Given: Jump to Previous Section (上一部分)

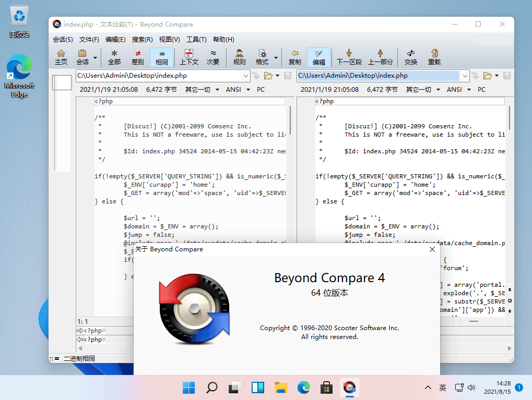Looking at the screenshot, I should [x=381, y=57].
